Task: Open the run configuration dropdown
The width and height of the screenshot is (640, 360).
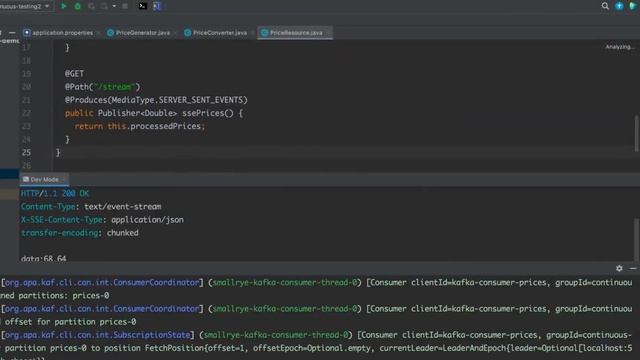Action: coord(25,6)
